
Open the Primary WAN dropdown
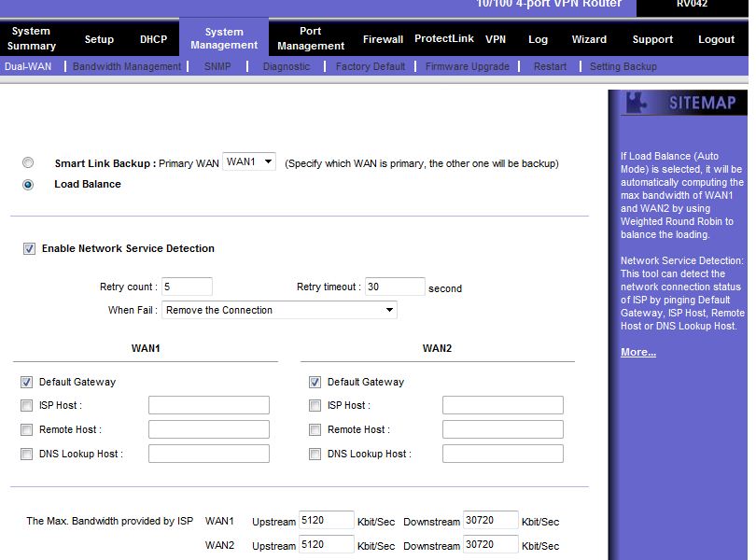[x=249, y=162]
